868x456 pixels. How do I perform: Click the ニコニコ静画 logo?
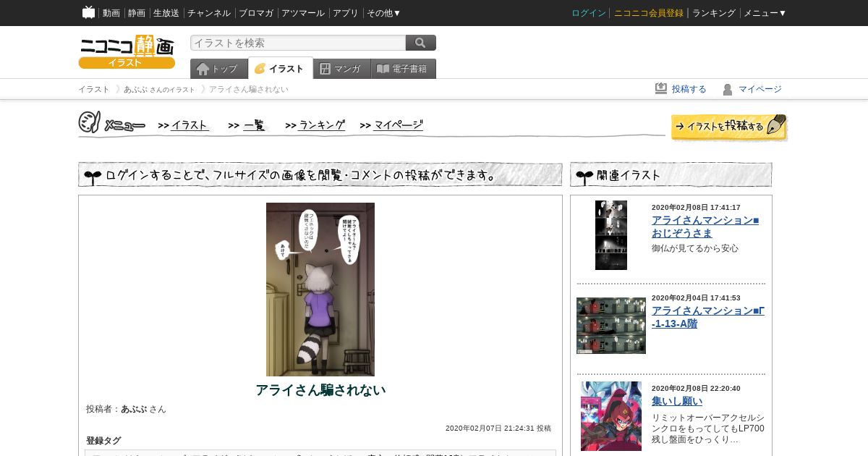pos(127,51)
